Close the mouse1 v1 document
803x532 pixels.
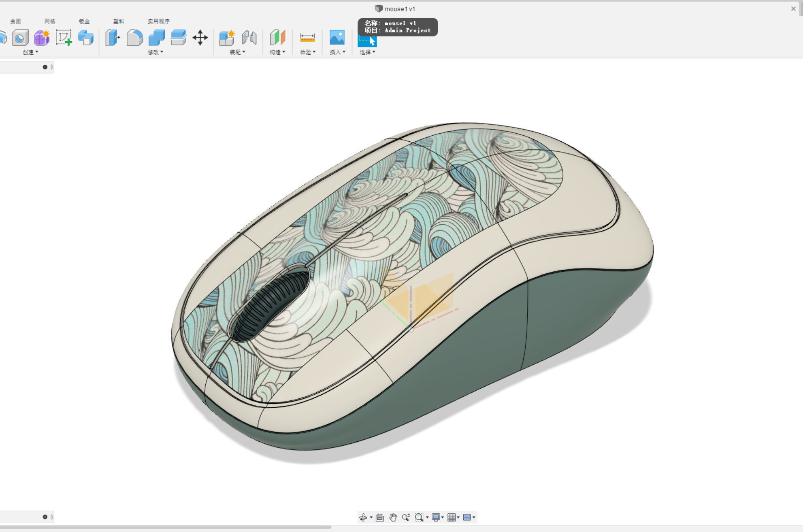pos(793,9)
